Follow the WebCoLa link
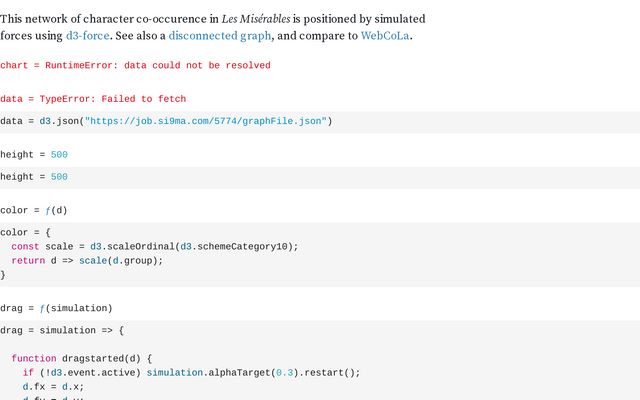The height and width of the screenshot is (400, 640). [385, 36]
